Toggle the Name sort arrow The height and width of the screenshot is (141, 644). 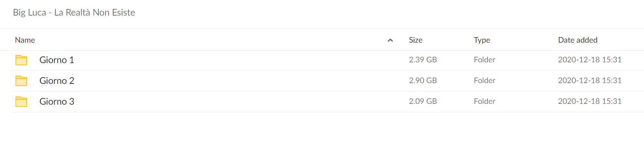[390, 40]
